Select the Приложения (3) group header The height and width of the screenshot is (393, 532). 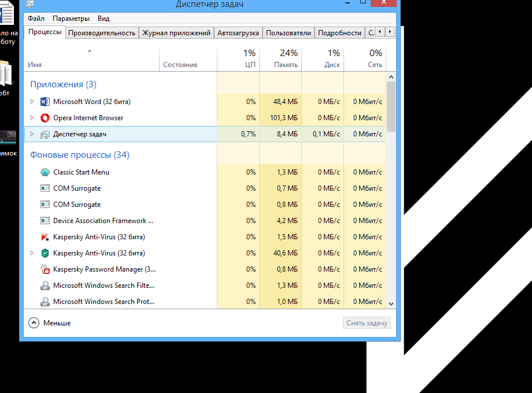click(x=64, y=84)
